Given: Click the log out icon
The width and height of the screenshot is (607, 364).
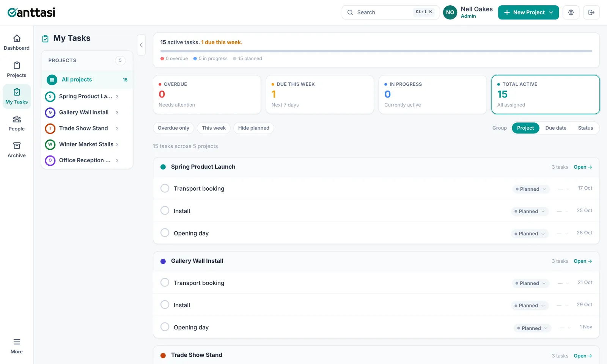Looking at the screenshot, I should (591, 13).
